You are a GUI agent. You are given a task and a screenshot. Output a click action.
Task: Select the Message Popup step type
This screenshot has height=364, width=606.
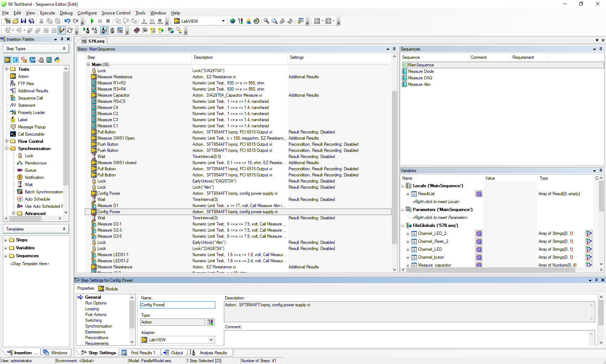tap(33, 127)
